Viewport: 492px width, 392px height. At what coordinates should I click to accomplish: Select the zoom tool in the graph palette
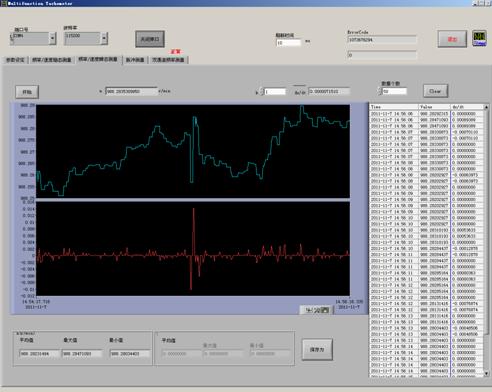pyautogui.click(x=316, y=310)
